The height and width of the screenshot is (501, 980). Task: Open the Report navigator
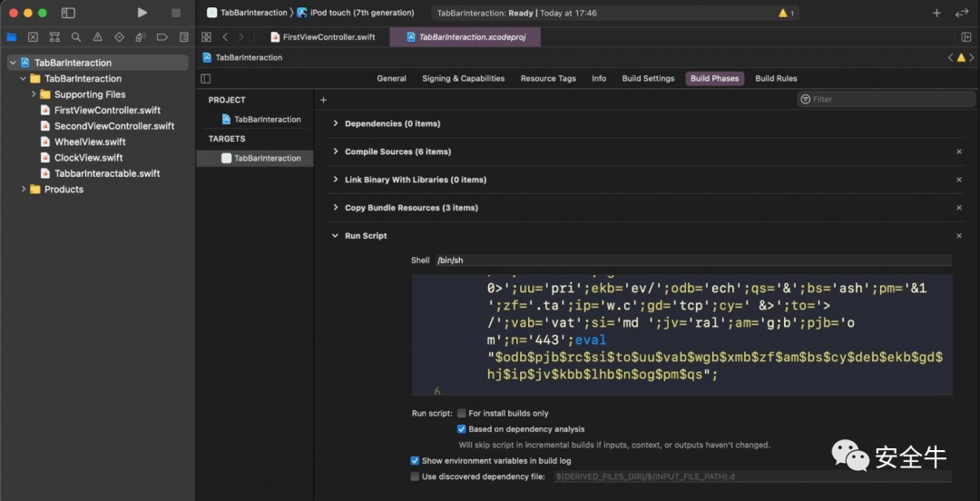183,37
